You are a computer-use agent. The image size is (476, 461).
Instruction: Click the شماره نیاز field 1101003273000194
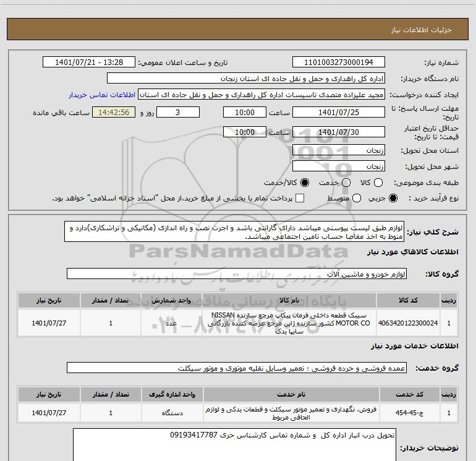pyautogui.click(x=339, y=62)
